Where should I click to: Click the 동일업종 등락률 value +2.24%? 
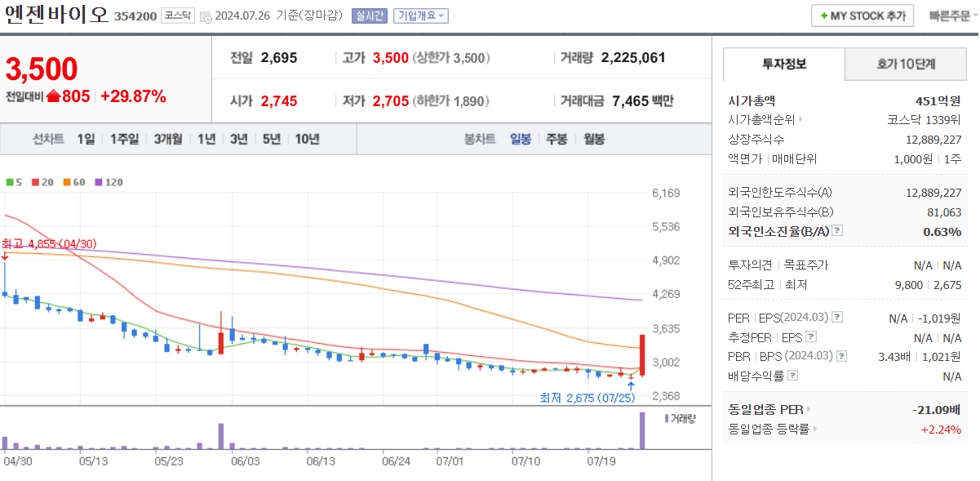[x=941, y=429]
